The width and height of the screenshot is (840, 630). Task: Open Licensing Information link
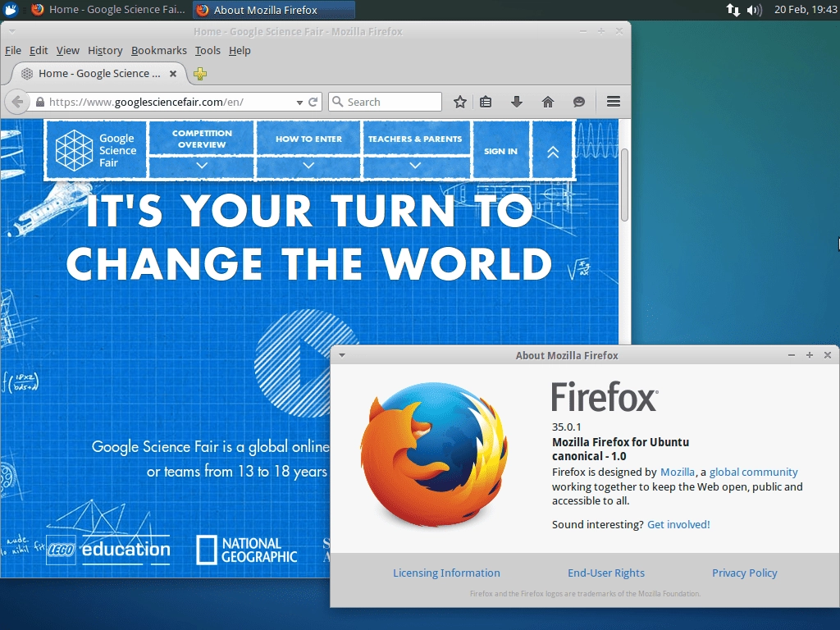[446, 573]
